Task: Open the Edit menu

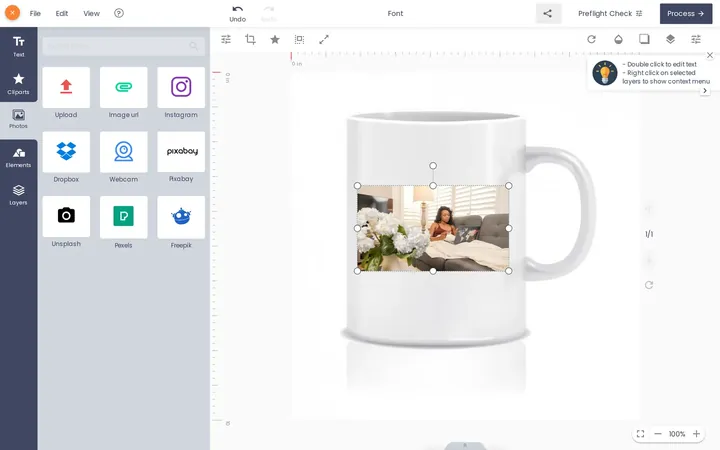Action: pos(62,13)
